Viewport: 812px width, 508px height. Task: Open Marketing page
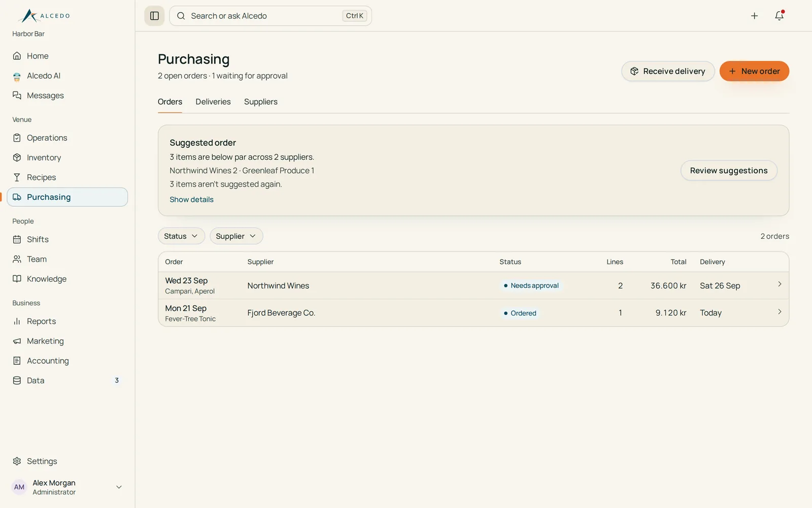tap(67, 341)
